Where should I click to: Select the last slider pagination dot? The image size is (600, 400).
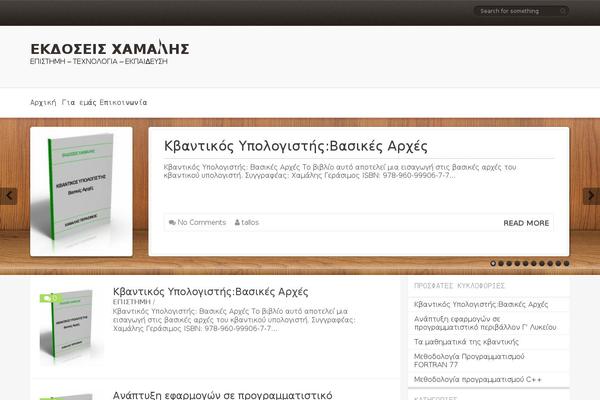point(567,263)
